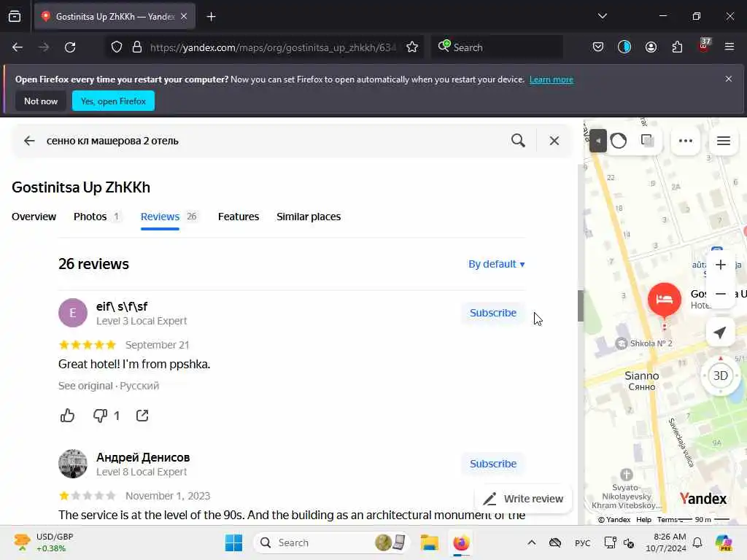Click the search magnifier icon in Yandex Maps

coord(518,141)
